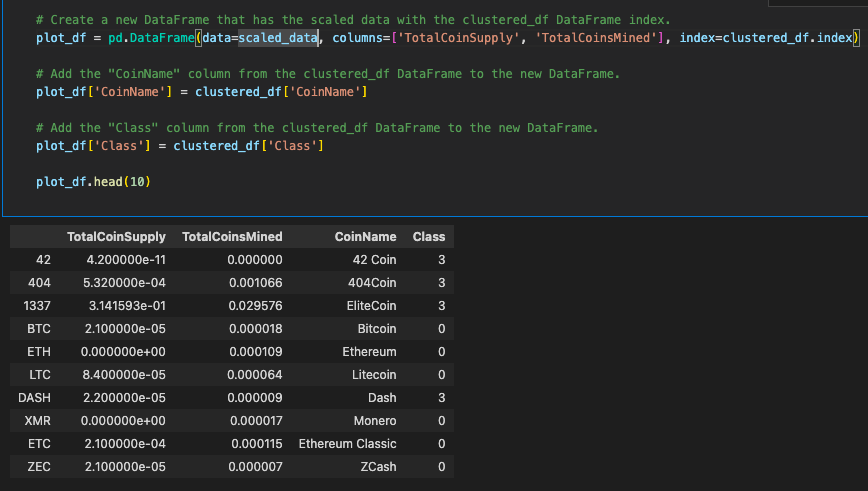Click the value 4.200000e-11

(x=126, y=260)
